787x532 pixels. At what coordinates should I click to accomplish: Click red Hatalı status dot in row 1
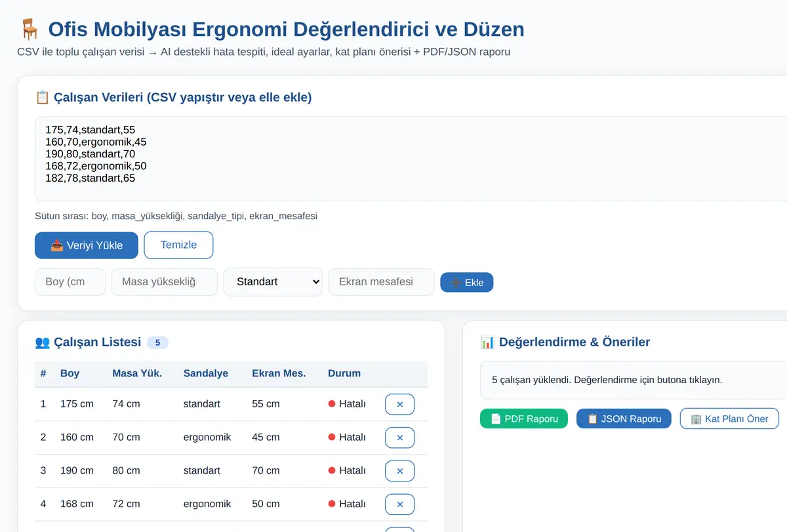tap(332, 404)
